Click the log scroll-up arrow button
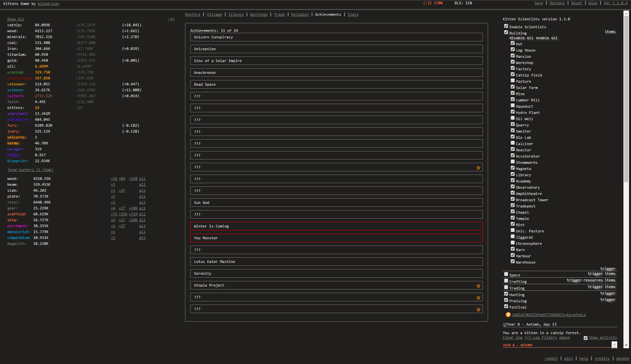 614,344
